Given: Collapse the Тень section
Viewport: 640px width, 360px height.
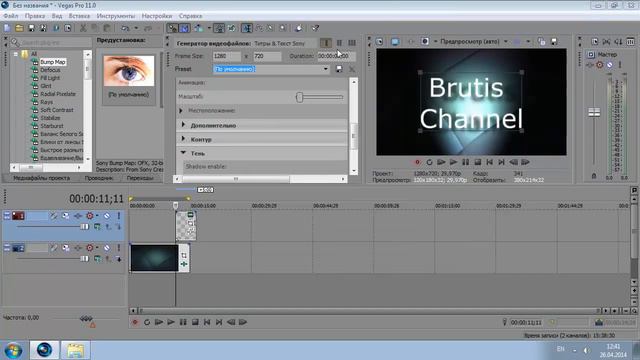Looking at the screenshot, I should tap(183, 153).
